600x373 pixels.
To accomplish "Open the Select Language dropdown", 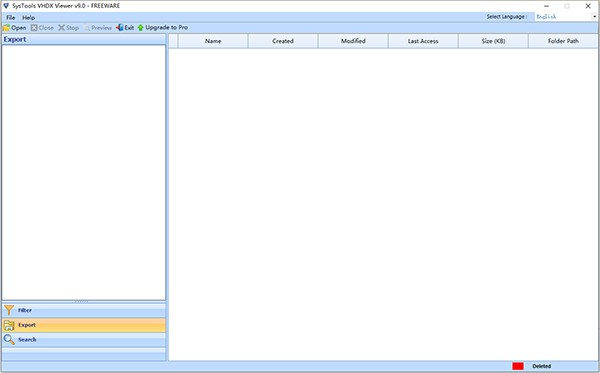I will point(566,16).
